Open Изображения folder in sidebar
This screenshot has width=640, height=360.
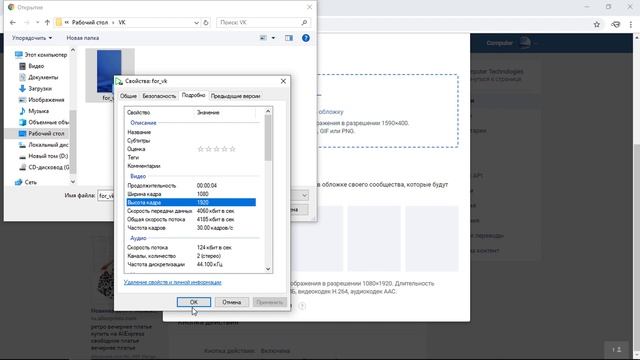[x=42, y=100]
